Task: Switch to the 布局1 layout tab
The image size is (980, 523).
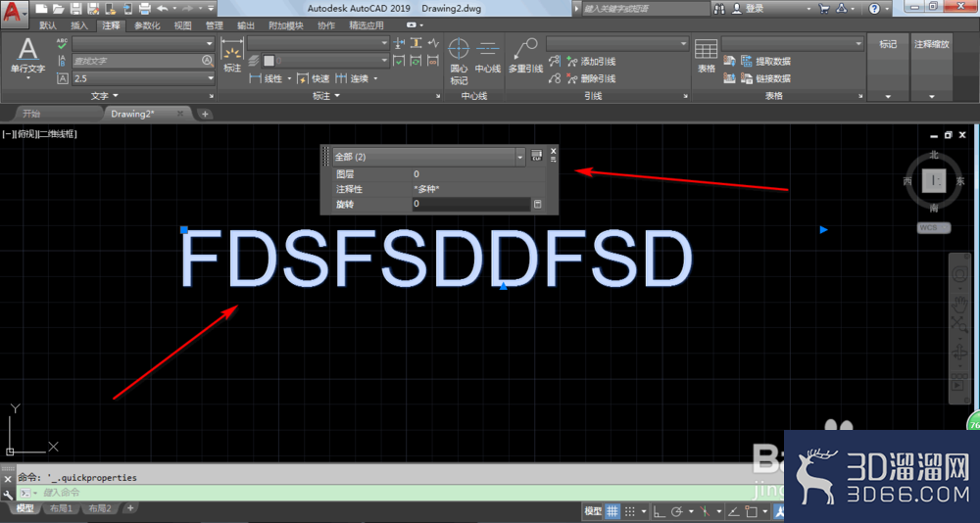Action: point(61,508)
